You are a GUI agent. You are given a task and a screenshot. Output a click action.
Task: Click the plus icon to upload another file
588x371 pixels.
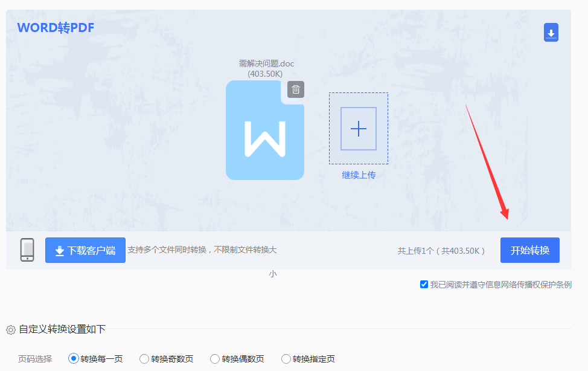358,129
